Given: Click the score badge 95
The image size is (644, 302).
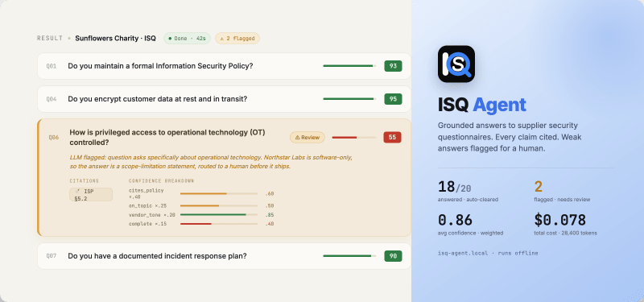Looking at the screenshot, I should click(x=393, y=99).
